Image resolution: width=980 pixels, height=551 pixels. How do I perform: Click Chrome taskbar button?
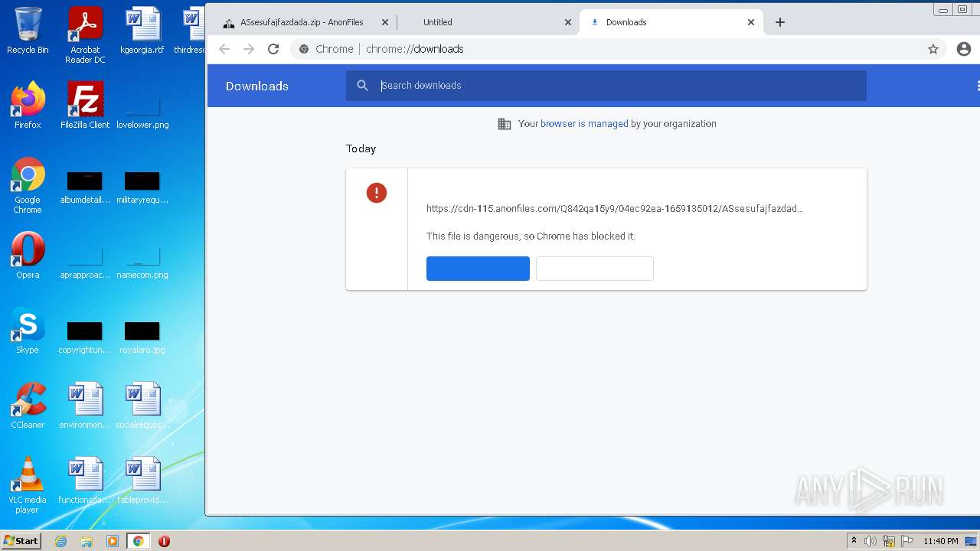138,541
